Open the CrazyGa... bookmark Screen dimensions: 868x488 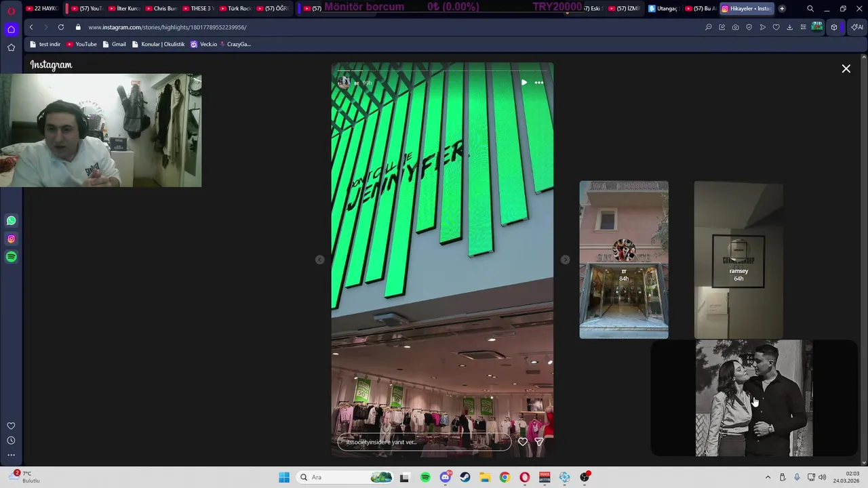pos(235,44)
